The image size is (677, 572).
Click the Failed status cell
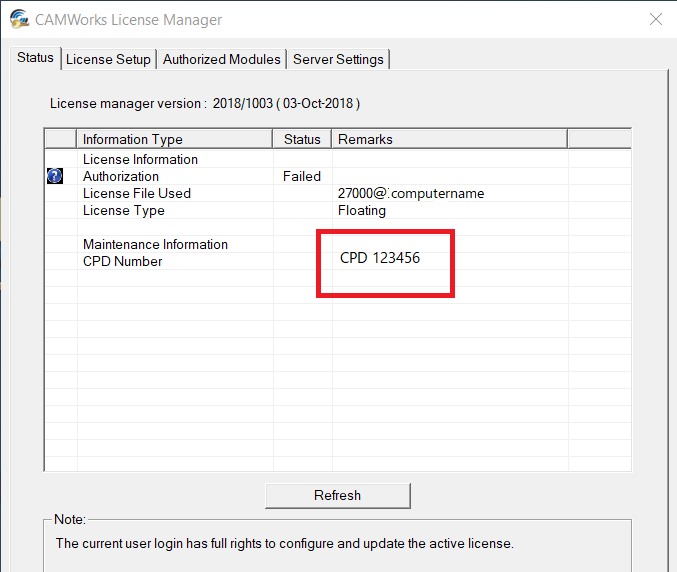click(302, 176)
